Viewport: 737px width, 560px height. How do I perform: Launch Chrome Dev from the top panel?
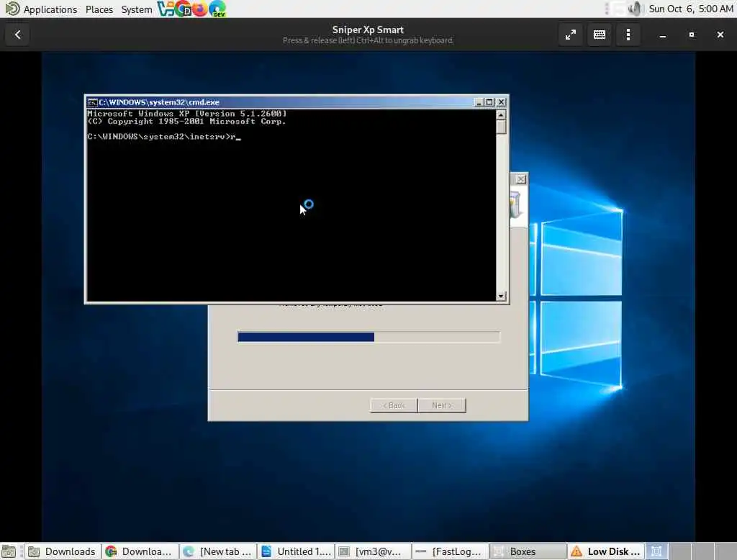tap(183, 9)
